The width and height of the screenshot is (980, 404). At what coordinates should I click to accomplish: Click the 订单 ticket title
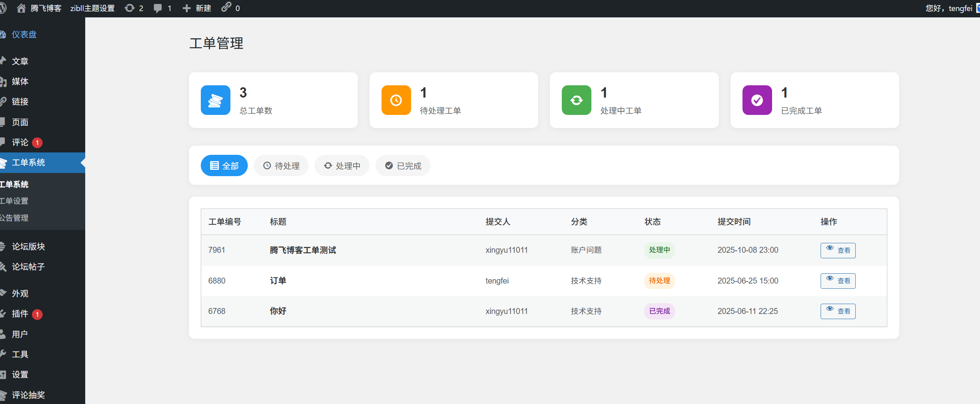278,280
